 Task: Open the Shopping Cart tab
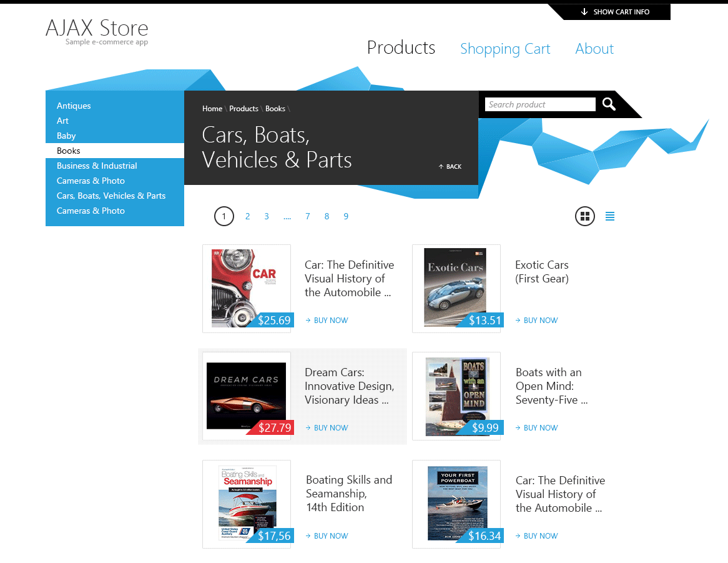(x=505, y=49)
